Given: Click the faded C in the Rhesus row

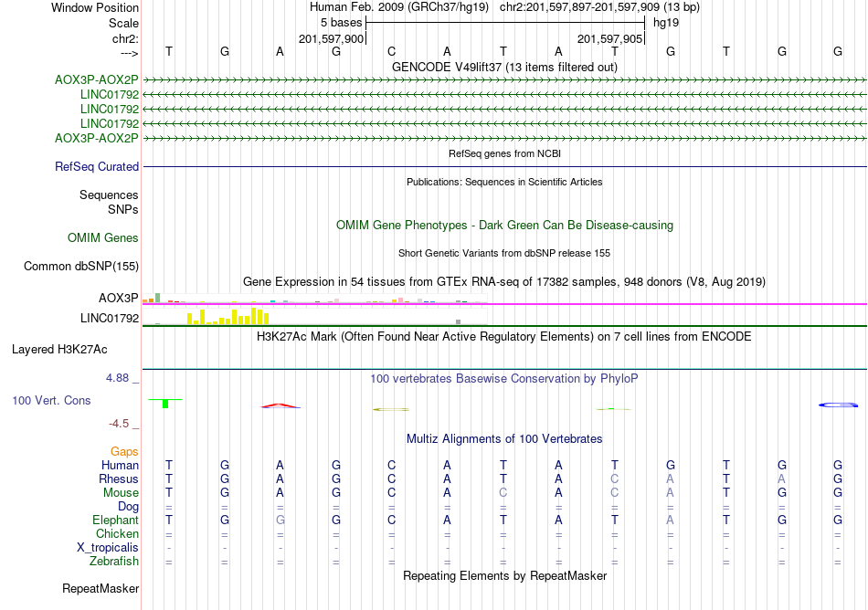Looking at the screenshot, I should coord(615,479).
